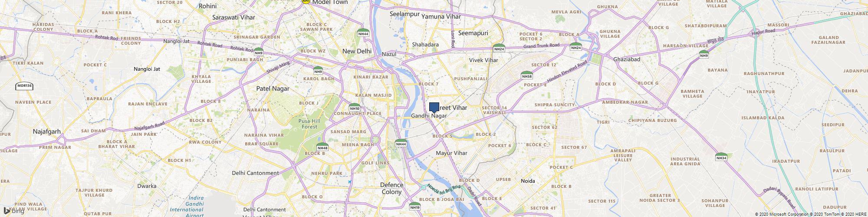Select the Defence Colony label
The image size is (868, 217).
point(391,188)
